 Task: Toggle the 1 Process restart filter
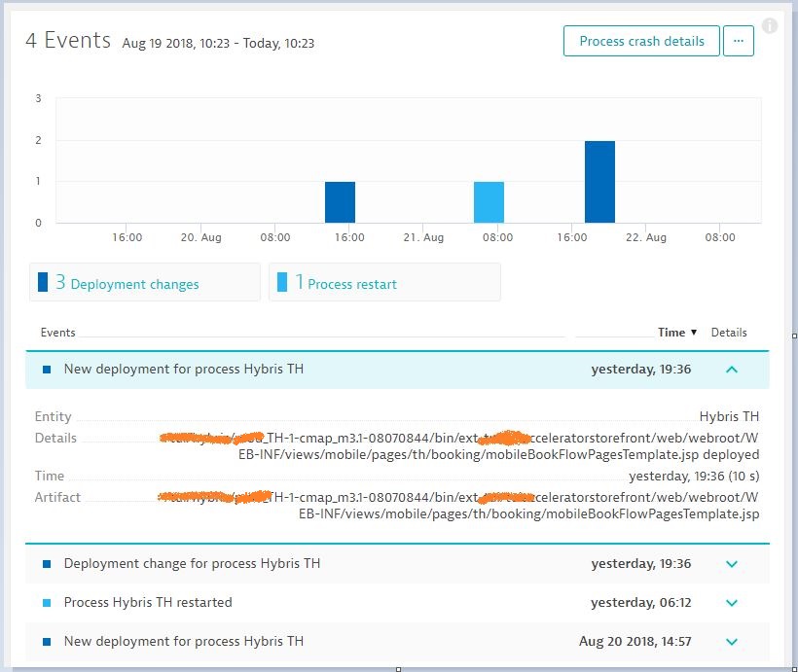384,283
